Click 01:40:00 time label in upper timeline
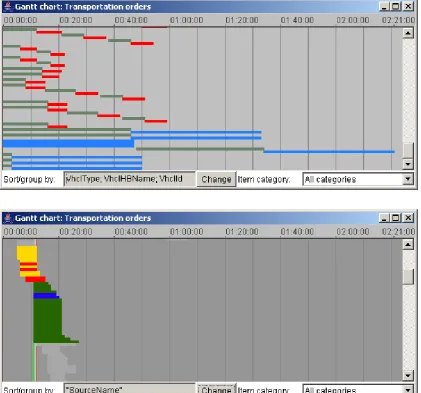 click(x=297, y=20)
